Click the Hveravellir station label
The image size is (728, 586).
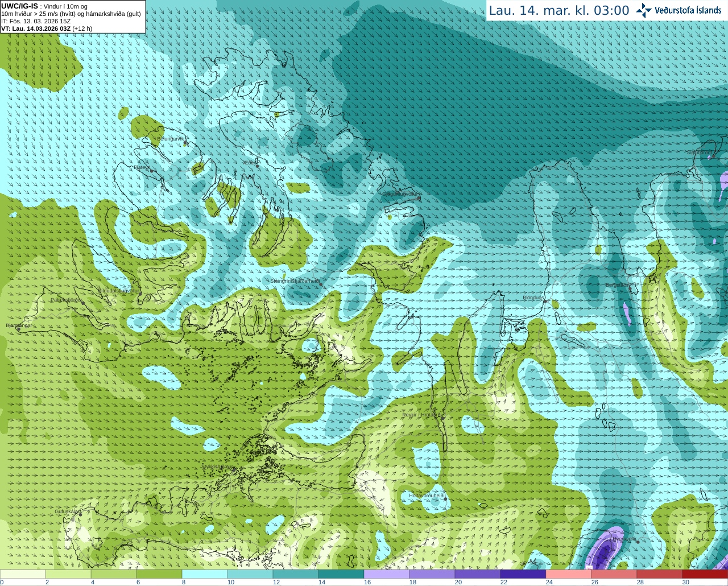point(624,538)
